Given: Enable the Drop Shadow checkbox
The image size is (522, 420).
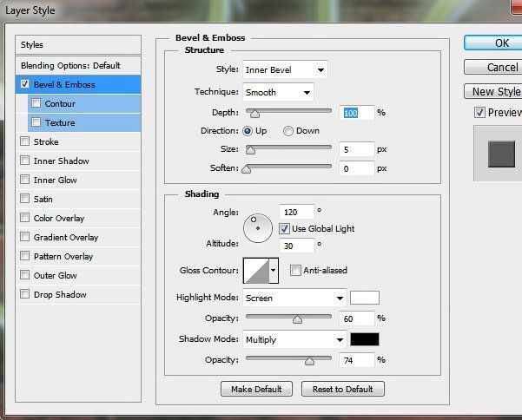Looking at the screenshot, I should click(x=24, y=295).
